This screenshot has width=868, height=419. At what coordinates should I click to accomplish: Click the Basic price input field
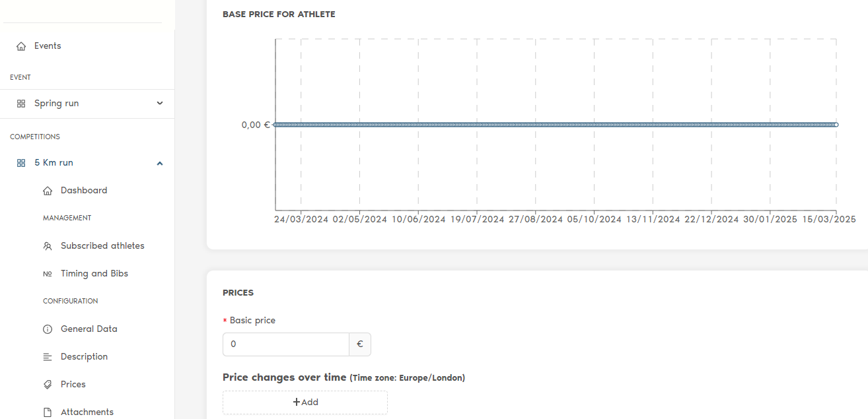286,344
